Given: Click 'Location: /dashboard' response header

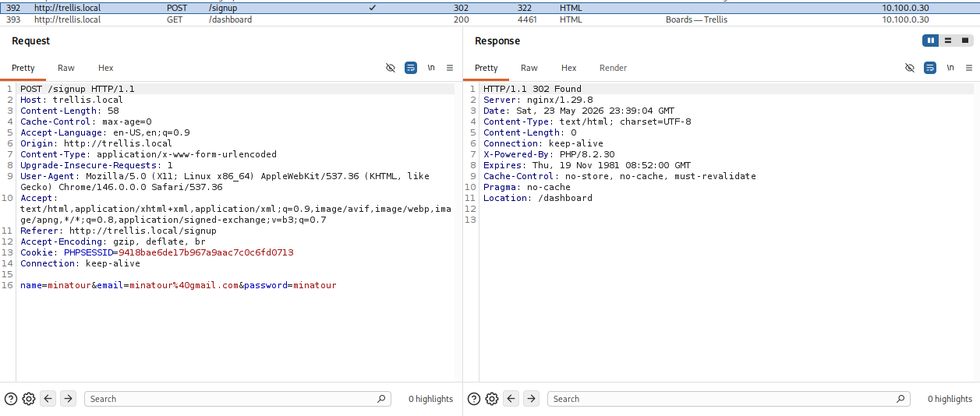Looking at the screenshot, I should point(538,198).
